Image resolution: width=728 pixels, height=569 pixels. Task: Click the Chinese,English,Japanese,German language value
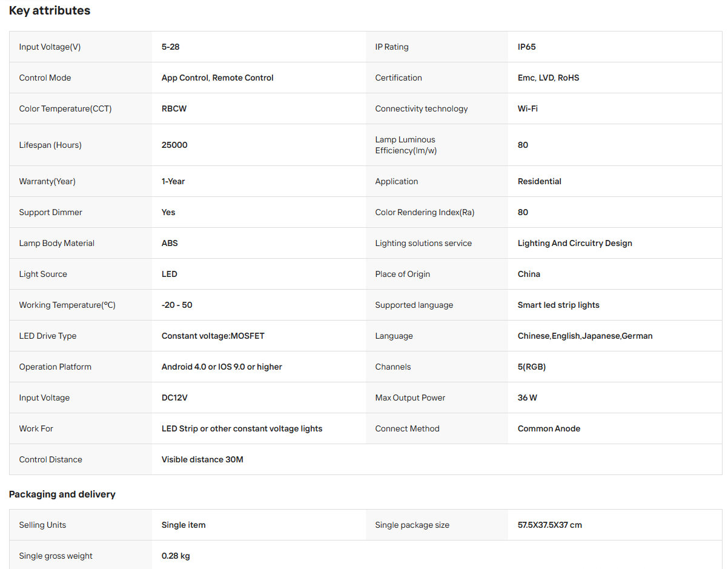tap(585, 336)
